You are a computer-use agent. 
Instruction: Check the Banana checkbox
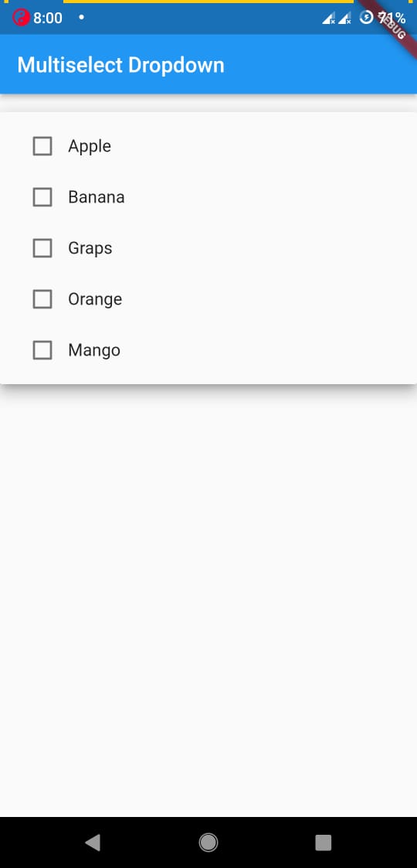point(42,197)
